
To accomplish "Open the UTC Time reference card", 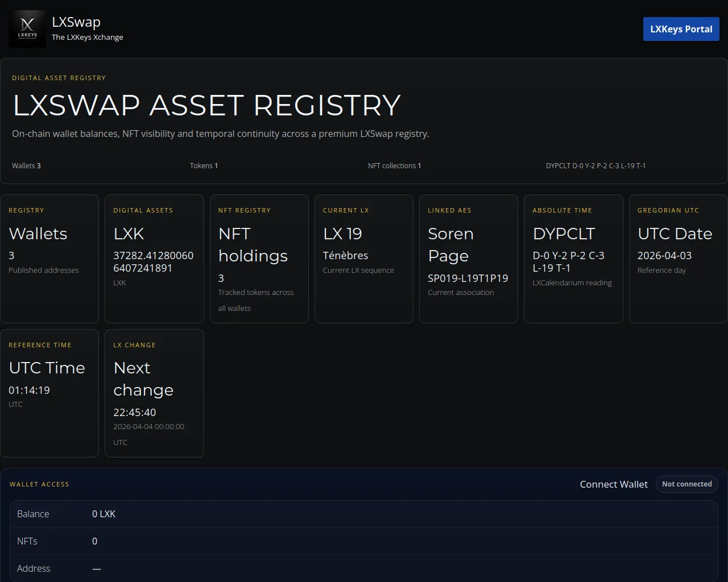I will pyautogui.click(x=49, y=393).
